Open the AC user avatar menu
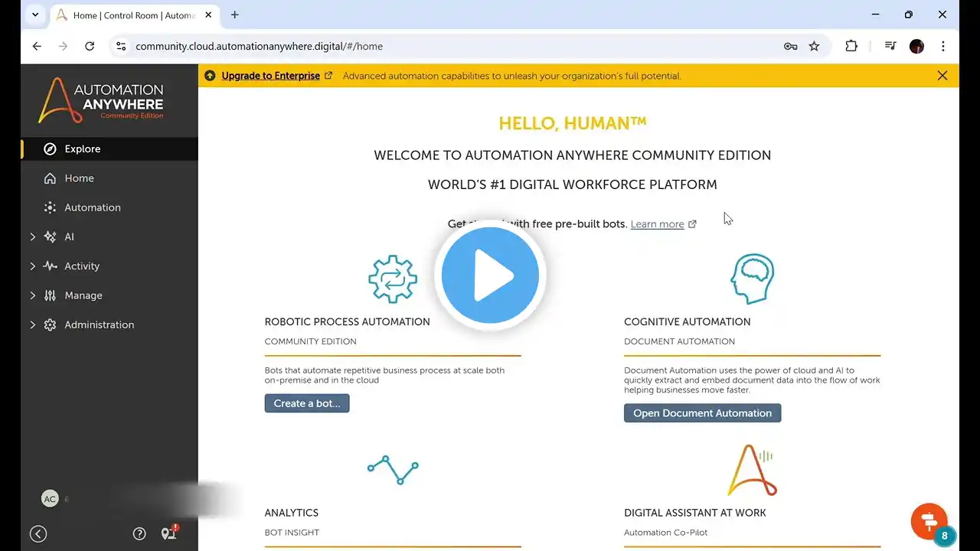 tap(50, 499)
